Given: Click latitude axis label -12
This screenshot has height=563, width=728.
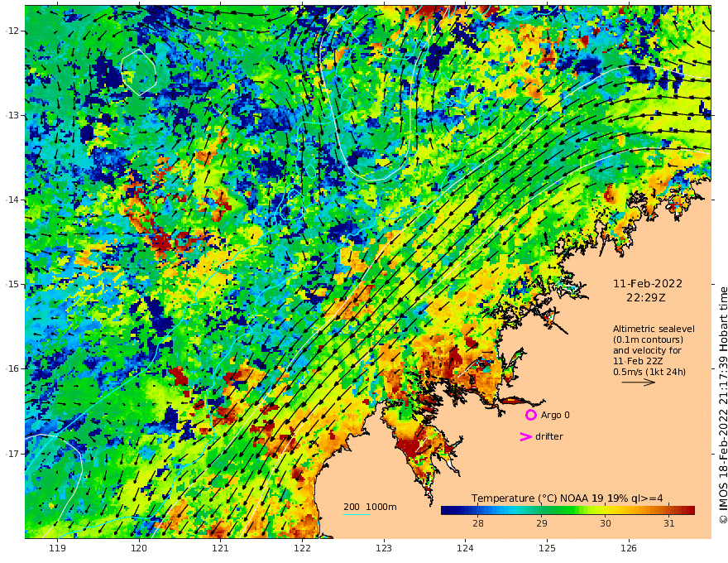Looking at the screenshot, I should tap(12, 31).
